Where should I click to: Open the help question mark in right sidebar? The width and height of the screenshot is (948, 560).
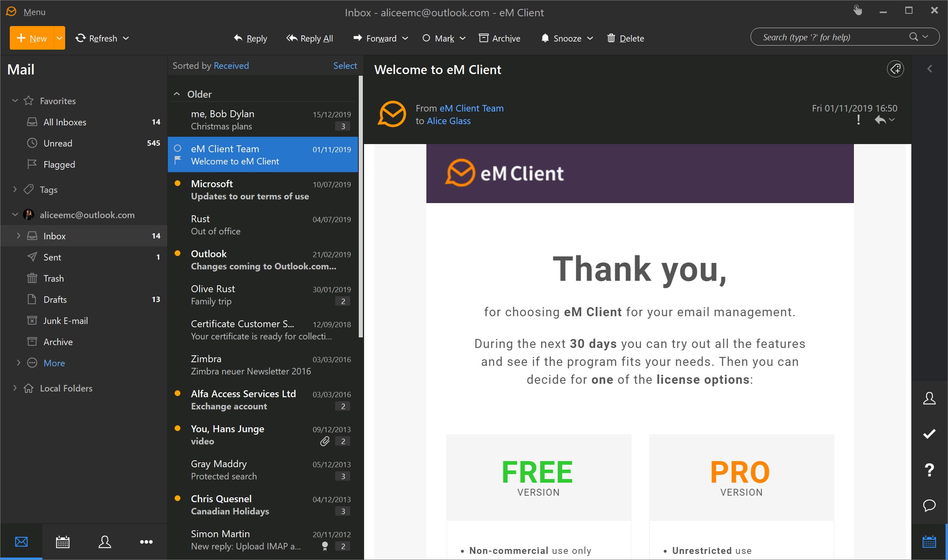[x=929, y=470]
